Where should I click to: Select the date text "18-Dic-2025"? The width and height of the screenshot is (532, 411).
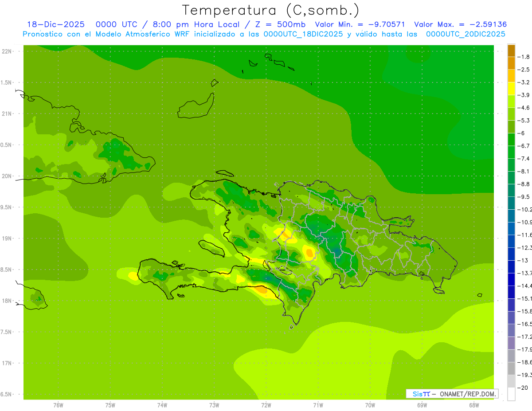click(56, 24)
